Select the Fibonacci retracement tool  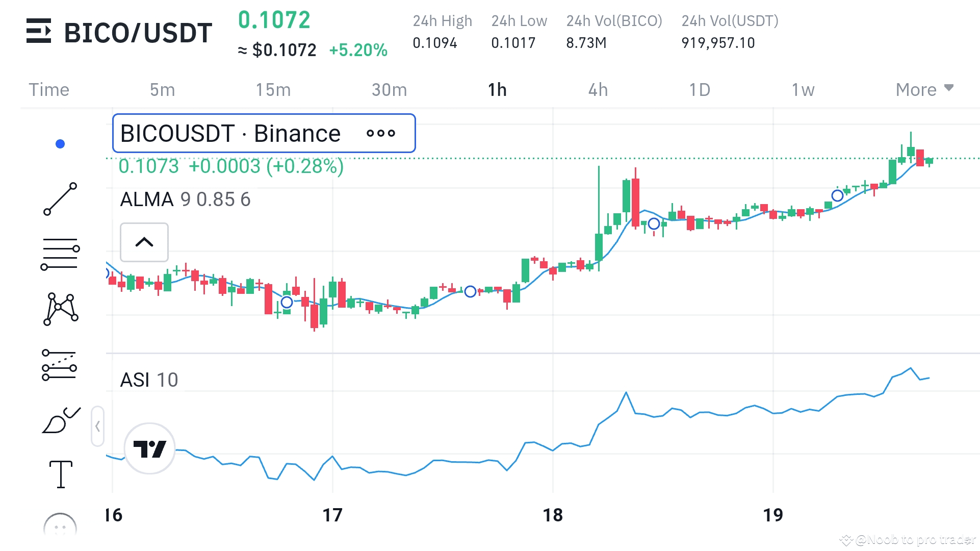[x=60, y=365]
